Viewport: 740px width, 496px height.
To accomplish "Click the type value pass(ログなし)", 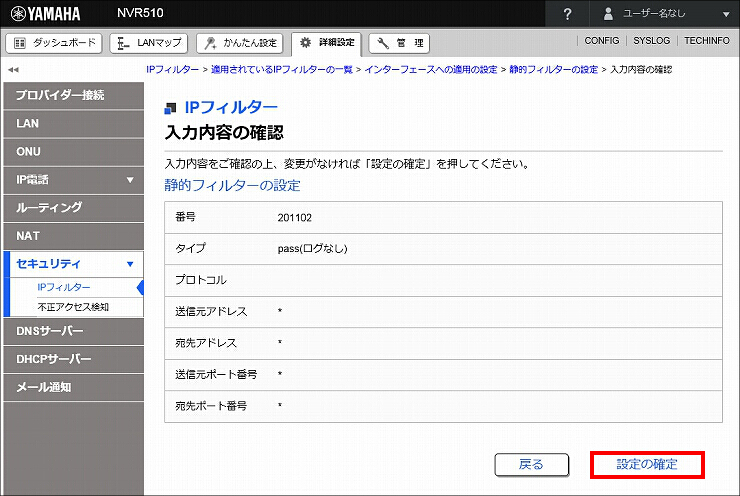I will click(312, 249).
